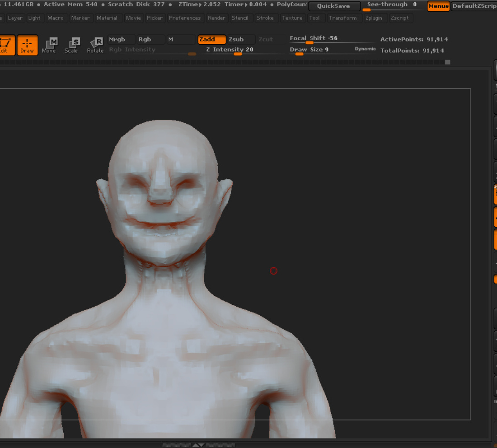Open the Stroke menu
Image resolution: width=497 pixels, height=448 pixels.
tap(265, 18)
